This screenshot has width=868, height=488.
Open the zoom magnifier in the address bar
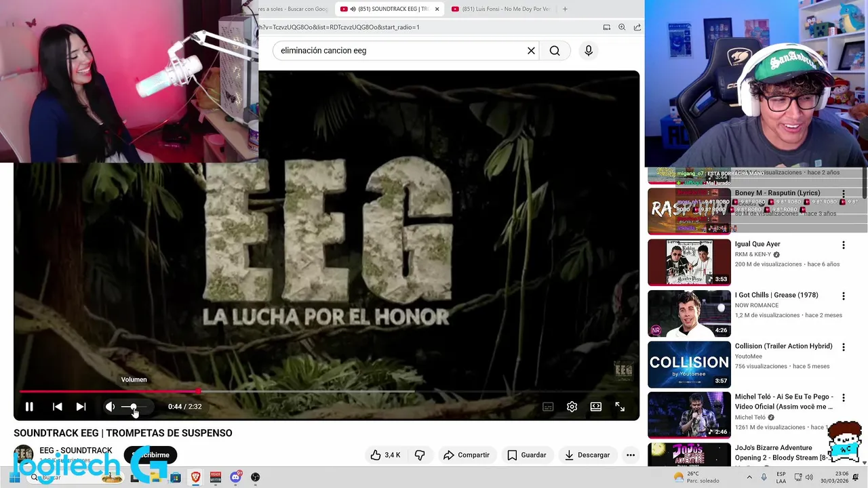click(x=622, y=27)
